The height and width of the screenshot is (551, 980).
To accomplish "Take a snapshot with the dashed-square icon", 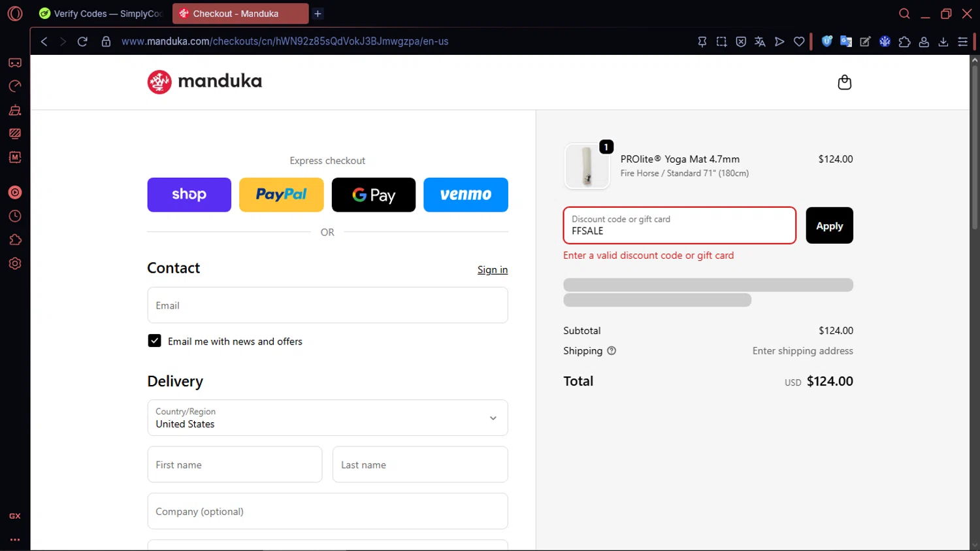I will click(x=721, y=41).
